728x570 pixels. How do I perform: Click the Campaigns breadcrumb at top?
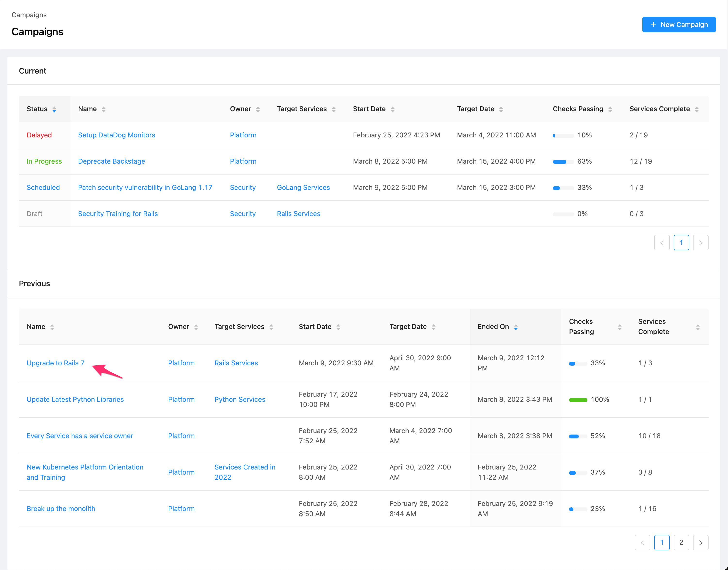29,15
